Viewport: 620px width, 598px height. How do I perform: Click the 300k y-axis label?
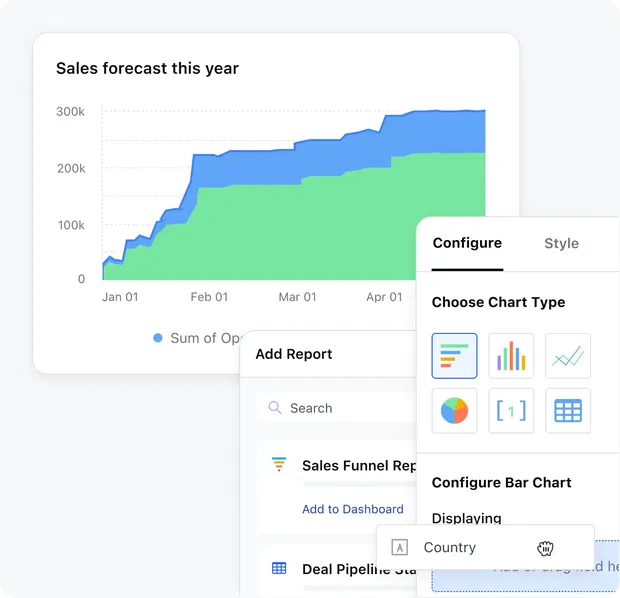coord(70,112)
